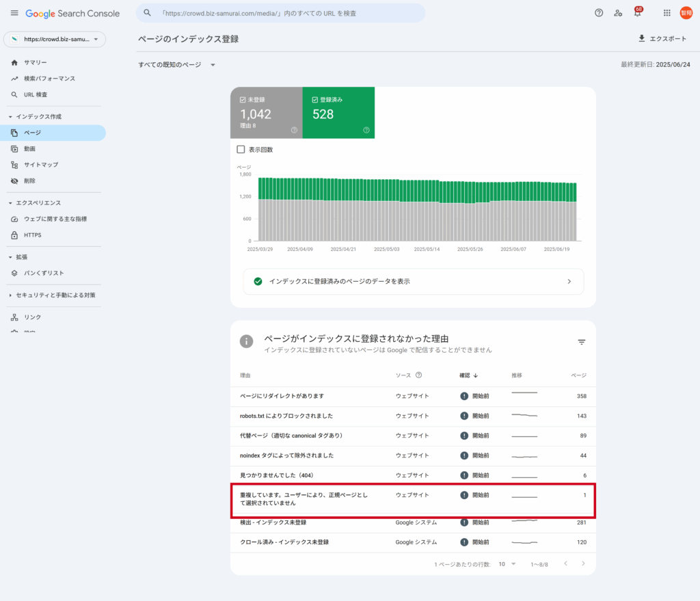Click the エクスポート button

(x=662, y=38)
